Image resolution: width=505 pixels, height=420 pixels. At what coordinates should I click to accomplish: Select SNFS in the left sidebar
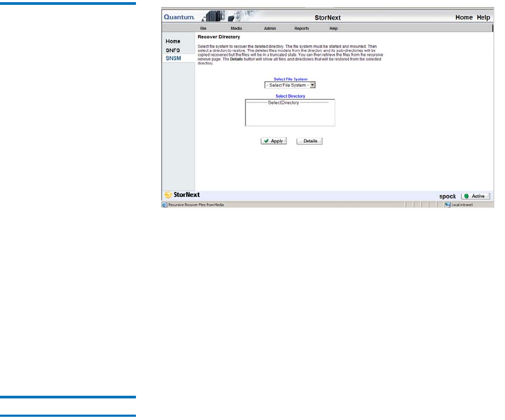pos(173,50)
